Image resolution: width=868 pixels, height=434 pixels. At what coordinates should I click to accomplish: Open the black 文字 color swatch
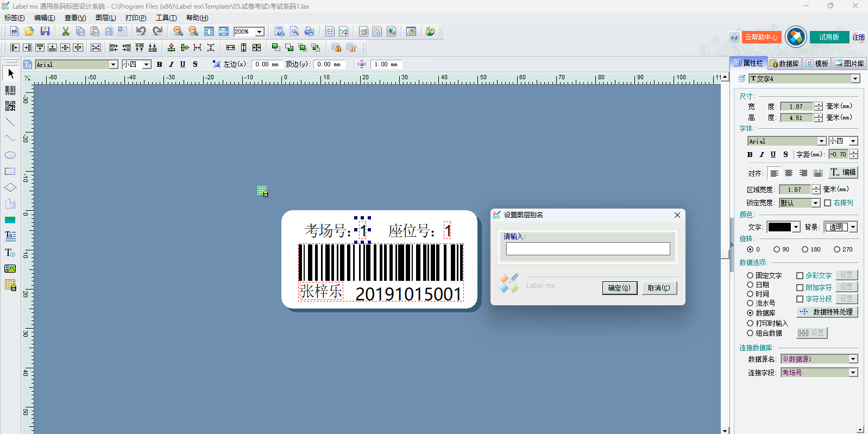pyautogui.click(x=783, y=227)
